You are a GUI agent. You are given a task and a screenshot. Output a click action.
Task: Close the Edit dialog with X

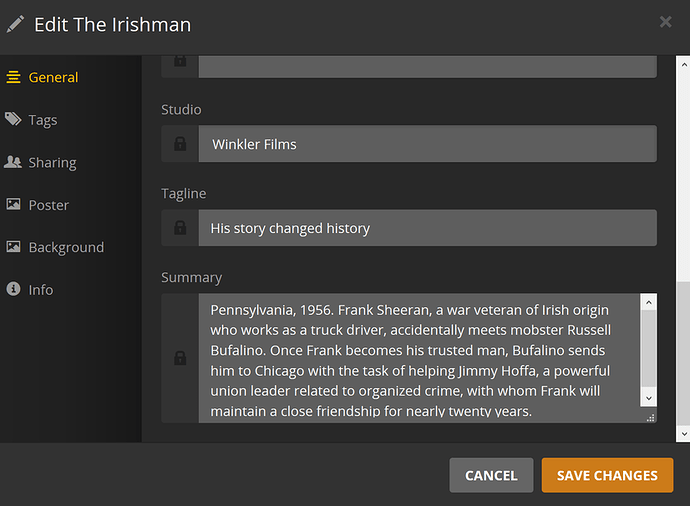click(666, 21)
